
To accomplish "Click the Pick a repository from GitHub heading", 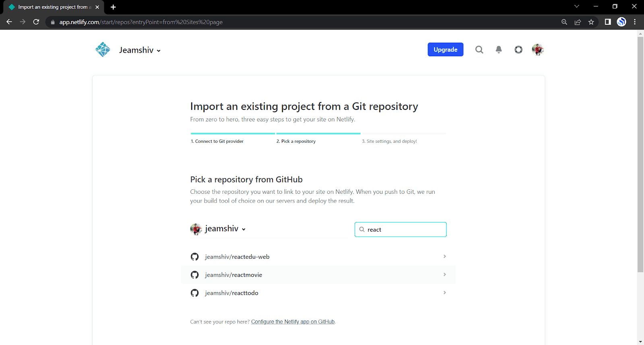I will tap(246, 179).
